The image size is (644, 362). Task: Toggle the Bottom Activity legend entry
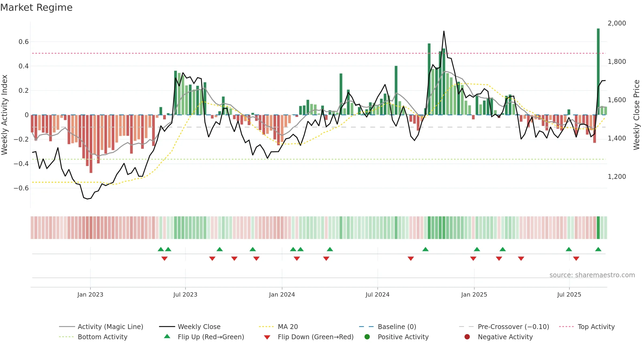[93, 337]
